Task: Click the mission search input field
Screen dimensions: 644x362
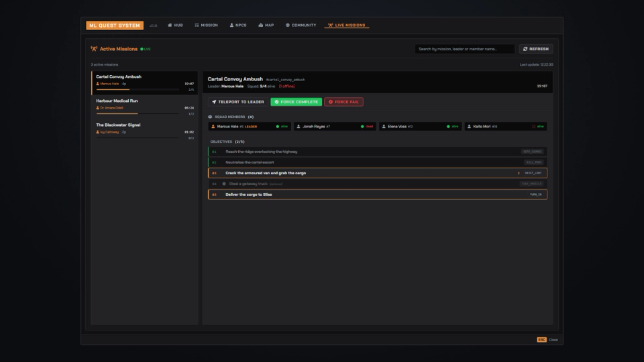Action: point(464,49)
